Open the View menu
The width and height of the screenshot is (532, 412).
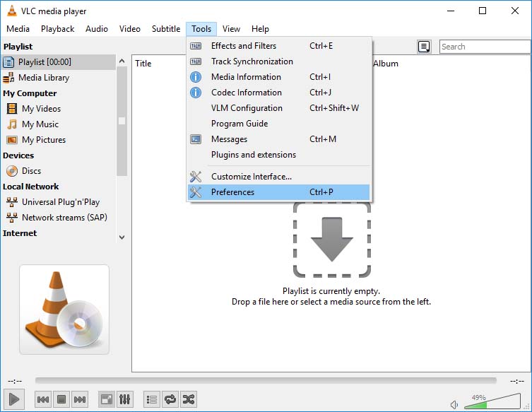(x=231, y=29)
